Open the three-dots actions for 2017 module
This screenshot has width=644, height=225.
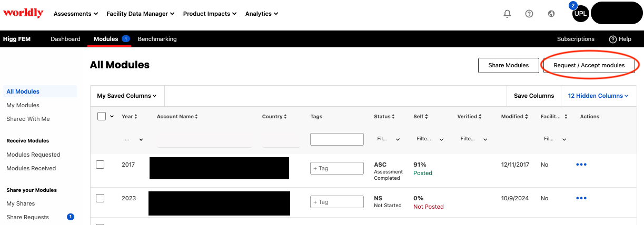click(581, 165)
